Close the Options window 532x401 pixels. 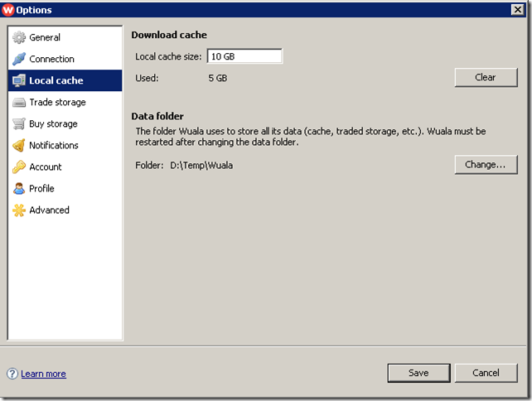[x=518, y=9]
